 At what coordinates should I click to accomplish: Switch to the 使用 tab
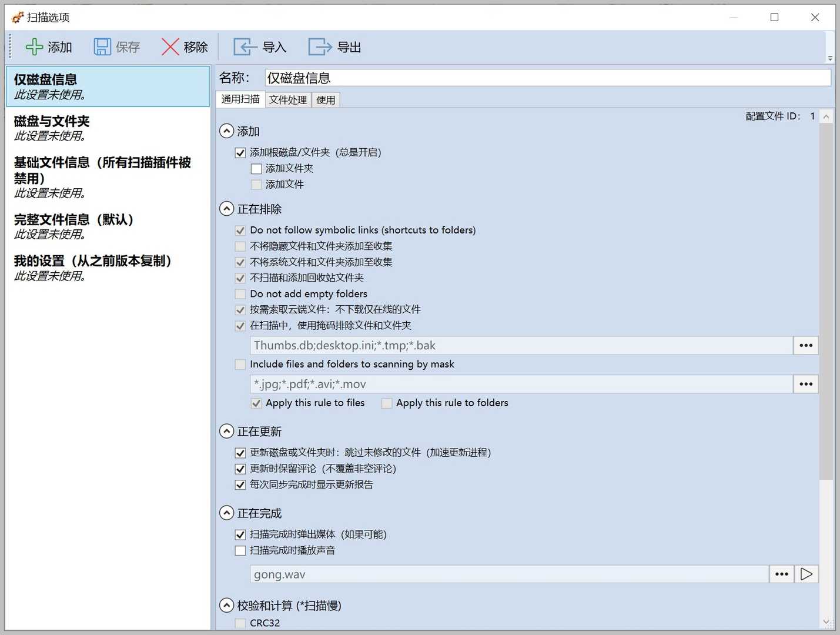[x=325, y=99]
